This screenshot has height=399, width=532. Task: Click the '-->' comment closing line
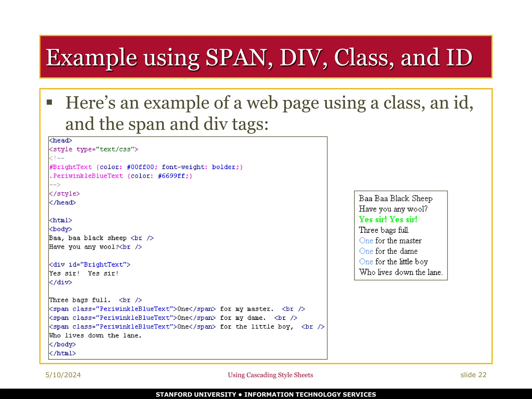tap(55, 185)
